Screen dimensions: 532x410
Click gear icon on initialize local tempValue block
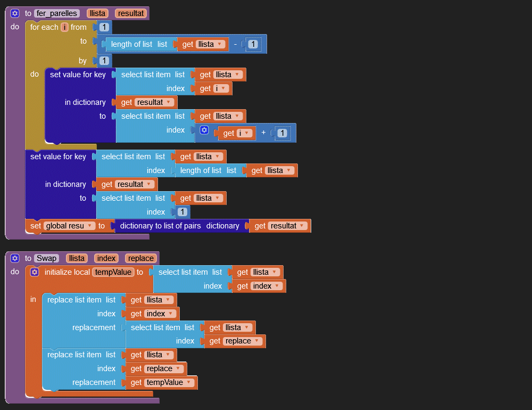pos(35,272)
